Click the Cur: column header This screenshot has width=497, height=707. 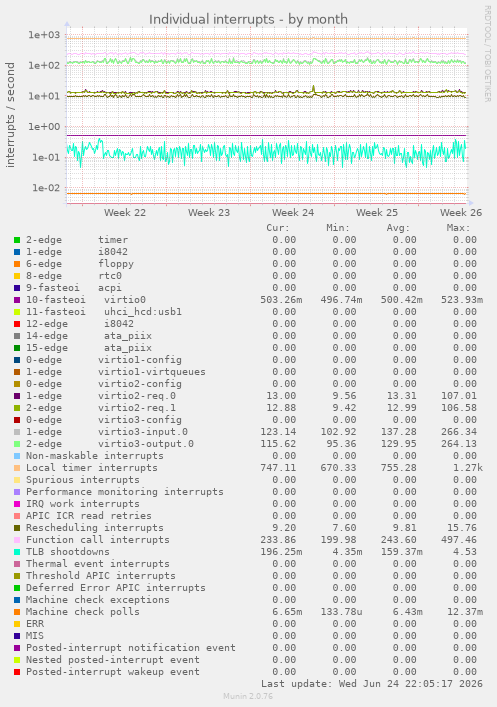click(x=278, y=228)
